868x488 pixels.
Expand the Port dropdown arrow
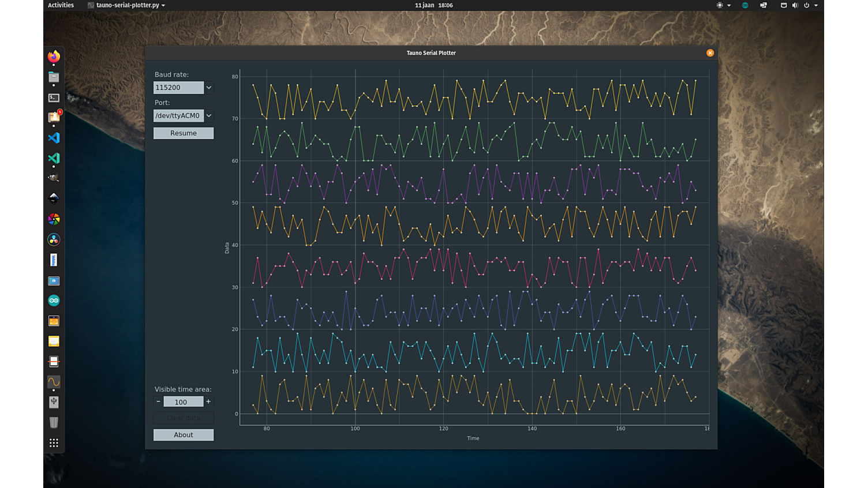pos(209,115)
